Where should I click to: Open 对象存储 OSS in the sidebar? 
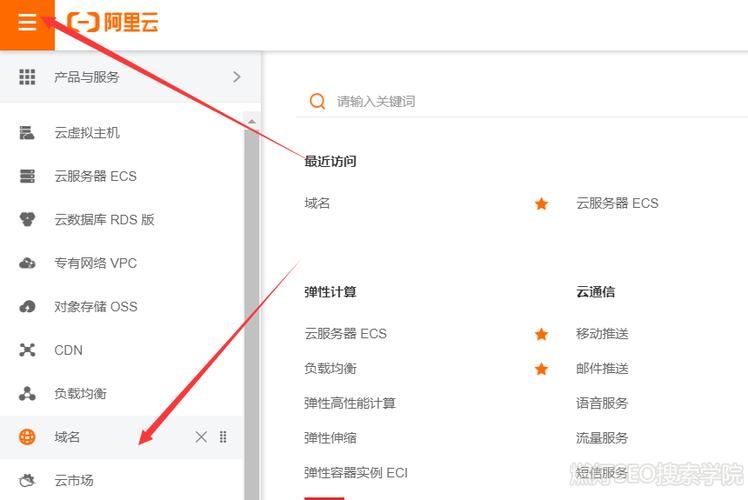96,306
